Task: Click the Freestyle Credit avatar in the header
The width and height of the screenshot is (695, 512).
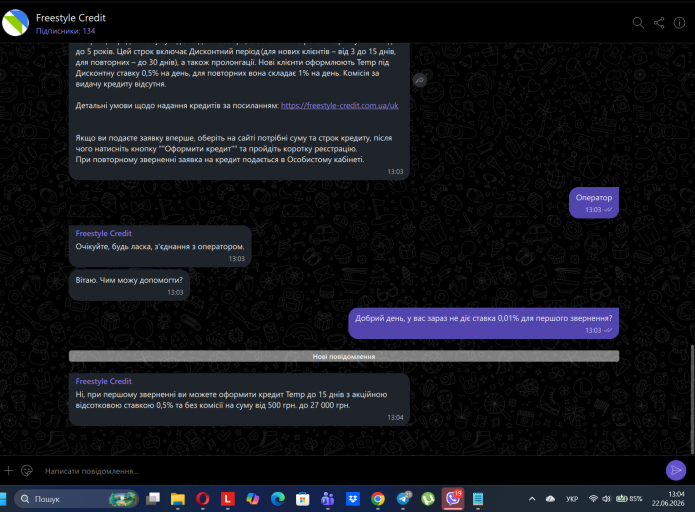Action: point(16,23)
